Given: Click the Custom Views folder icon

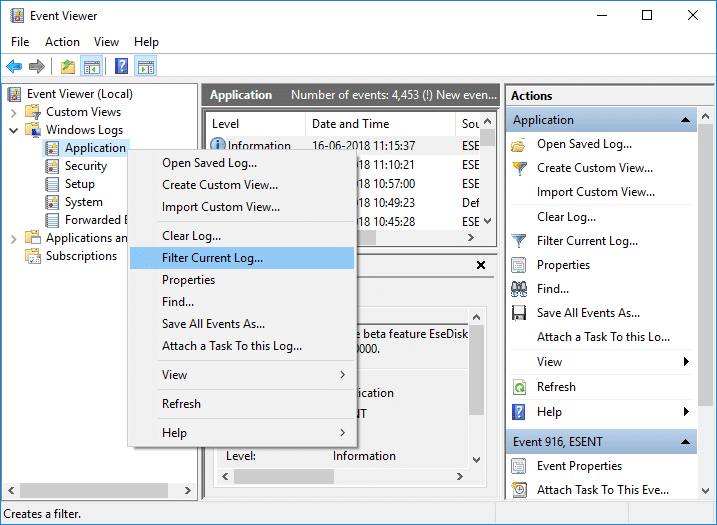Looking at the screenshot, I should pos(33,112).
